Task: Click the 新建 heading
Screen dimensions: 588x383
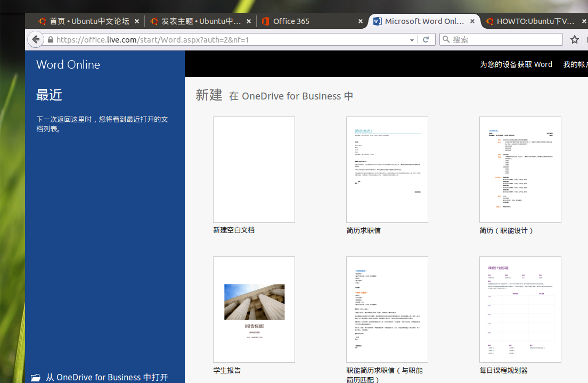Action: [x=209, y=95]
